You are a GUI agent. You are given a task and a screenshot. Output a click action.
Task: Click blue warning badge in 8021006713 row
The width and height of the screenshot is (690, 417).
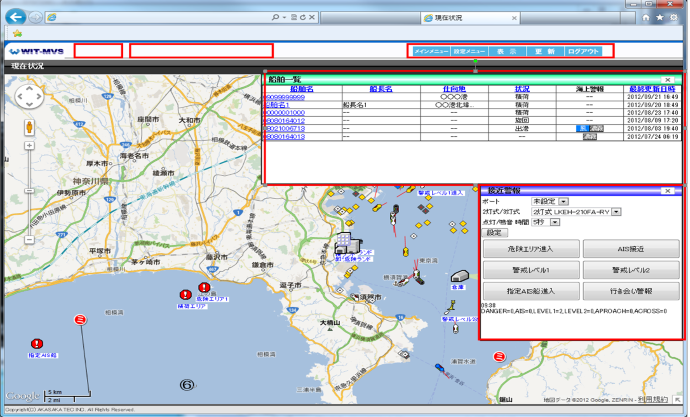(583, 129)
